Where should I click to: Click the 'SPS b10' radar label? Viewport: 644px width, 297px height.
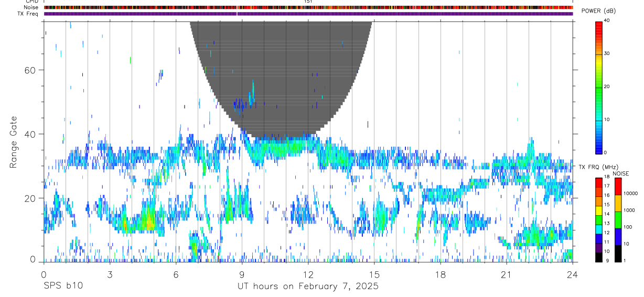click(x=63, y=286)
